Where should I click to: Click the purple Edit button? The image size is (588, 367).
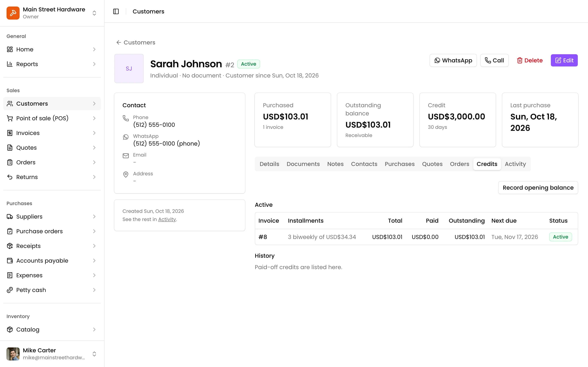(x=564, y=60)
